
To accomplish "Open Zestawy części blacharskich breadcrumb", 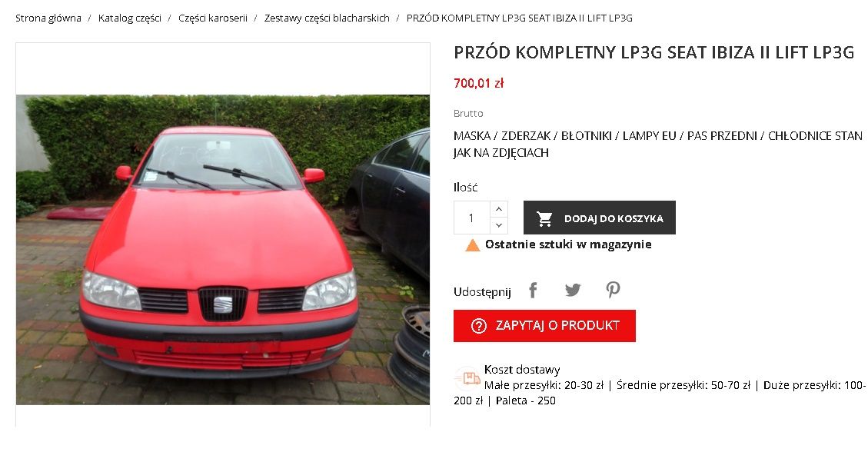I will 327,18.
